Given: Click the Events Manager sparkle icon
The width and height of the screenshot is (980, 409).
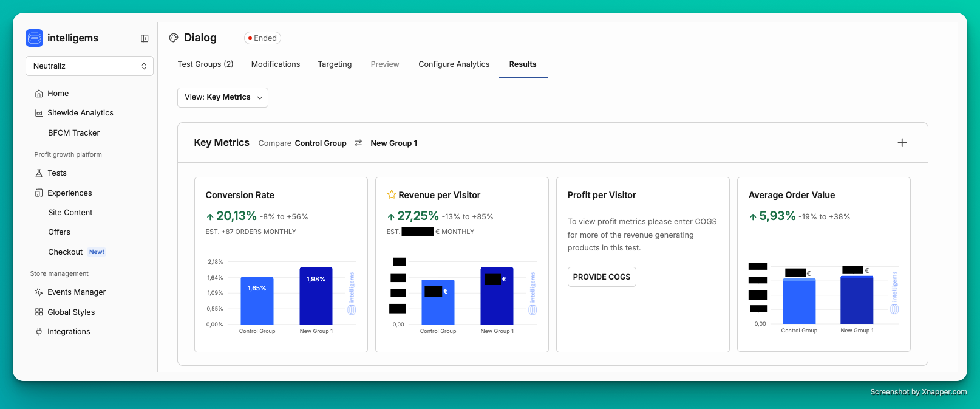Looking at the screenshot, I should click(39, 292).
